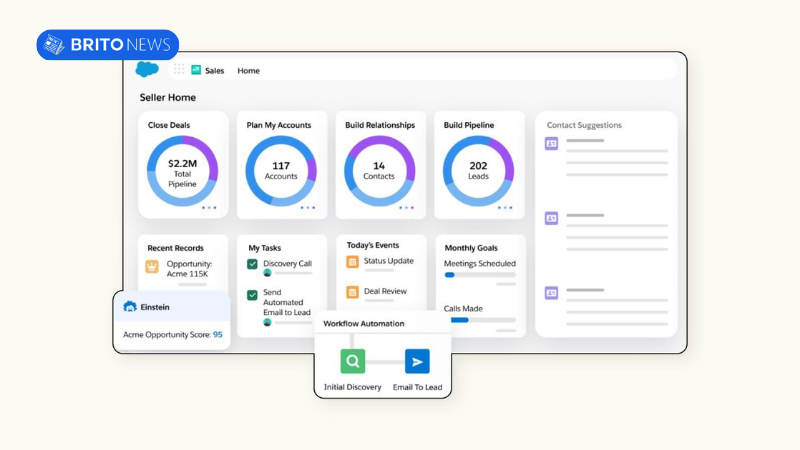Viewport: 800px width, 450px height.
Task: Select the Sales app name
Action: point(214,71)
